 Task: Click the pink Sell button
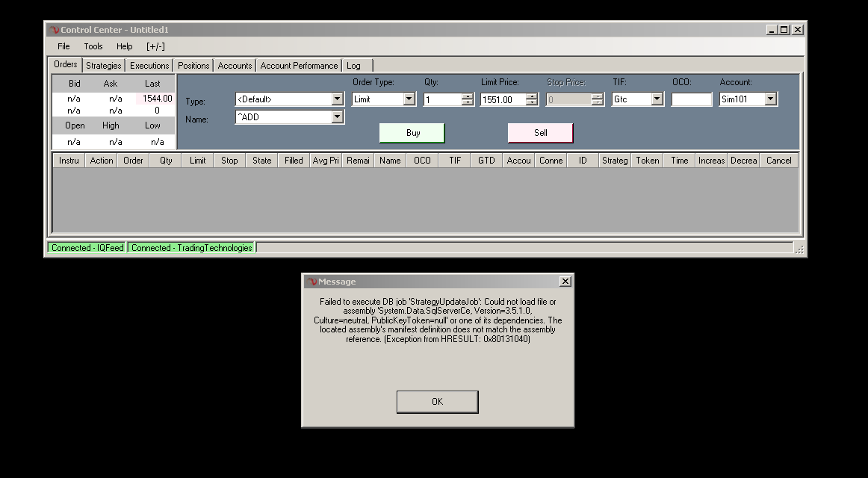point(540,133)
